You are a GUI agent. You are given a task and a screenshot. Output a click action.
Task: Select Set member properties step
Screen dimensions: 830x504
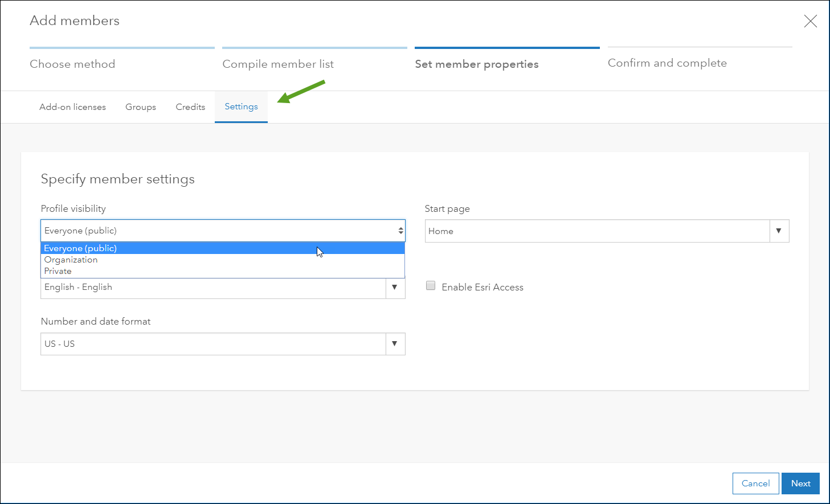tap(476, 64)
